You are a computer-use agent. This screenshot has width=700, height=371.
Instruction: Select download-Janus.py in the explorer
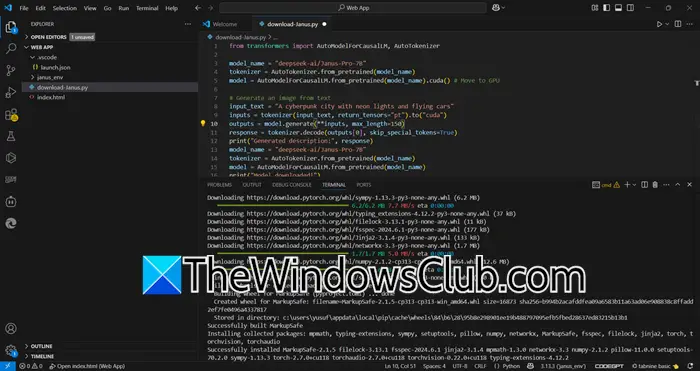tap(62, 88)
